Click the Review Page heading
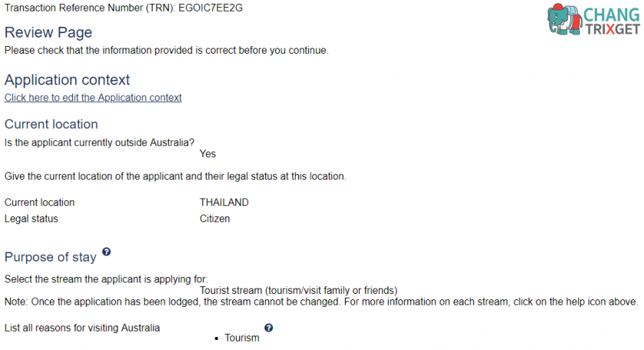Screen dimensions: 644x350 click(48, 32)
